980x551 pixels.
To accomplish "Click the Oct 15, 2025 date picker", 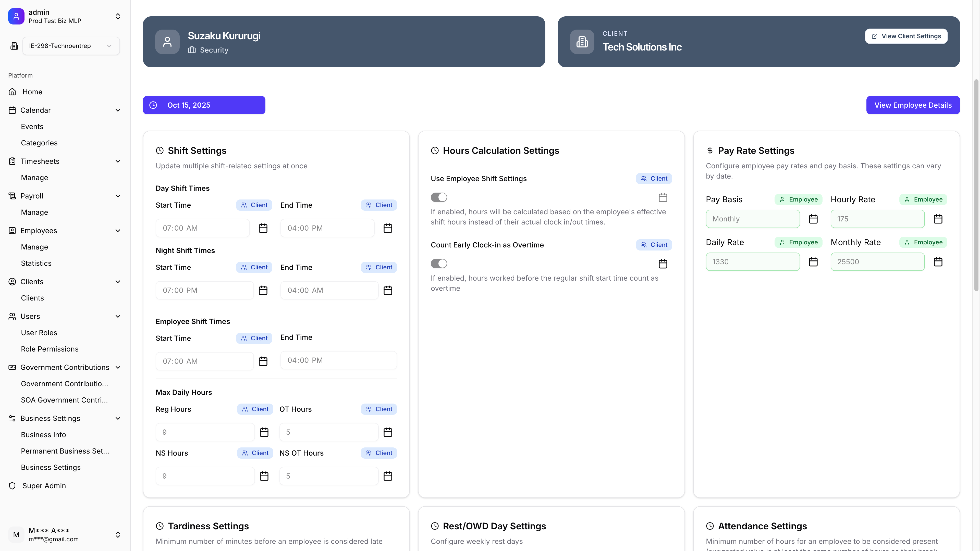I will (204, 105).
